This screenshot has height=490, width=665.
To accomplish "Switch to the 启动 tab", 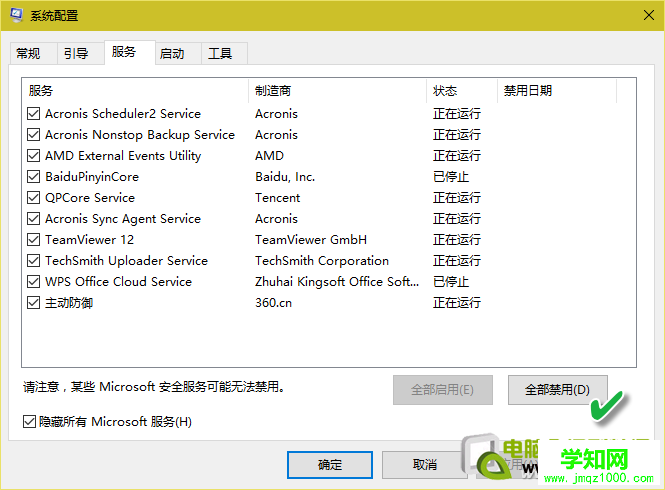I will pos(172,54).
